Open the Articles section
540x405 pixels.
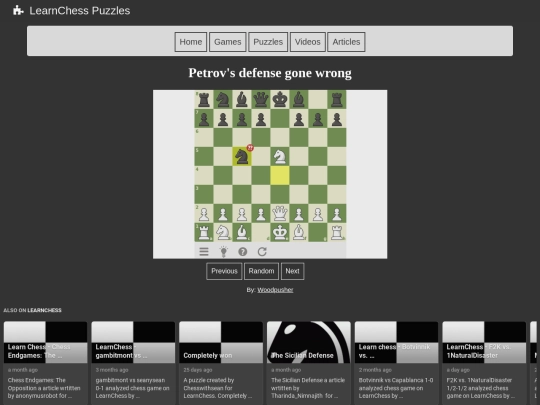(346, 42)
